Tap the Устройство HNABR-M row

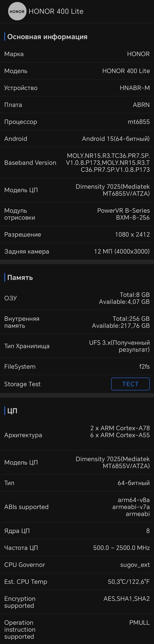pos(77,88)
